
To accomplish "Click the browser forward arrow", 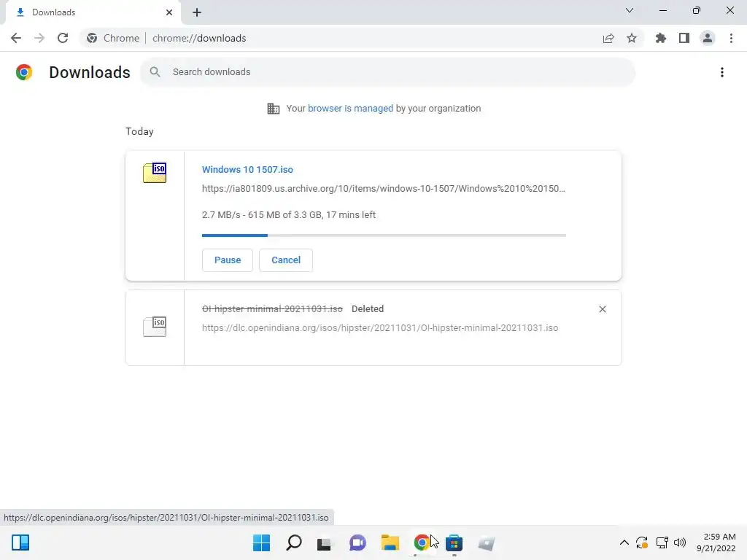I will point(39,38).
